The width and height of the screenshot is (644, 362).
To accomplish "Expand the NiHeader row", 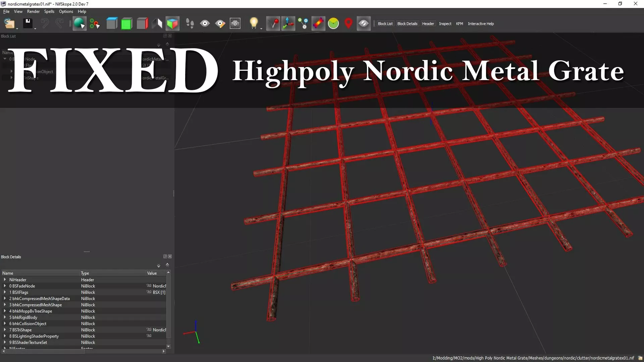I will [x=5, y=280].
